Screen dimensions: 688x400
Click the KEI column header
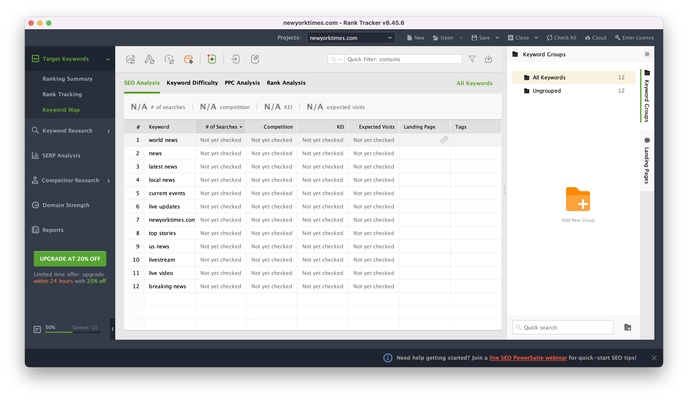322,127
